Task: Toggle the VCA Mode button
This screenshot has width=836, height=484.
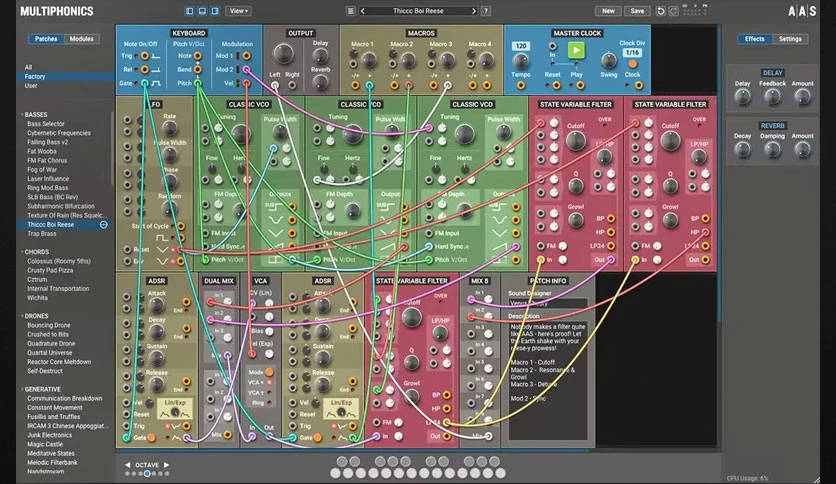Action: (x=269, y=372)
